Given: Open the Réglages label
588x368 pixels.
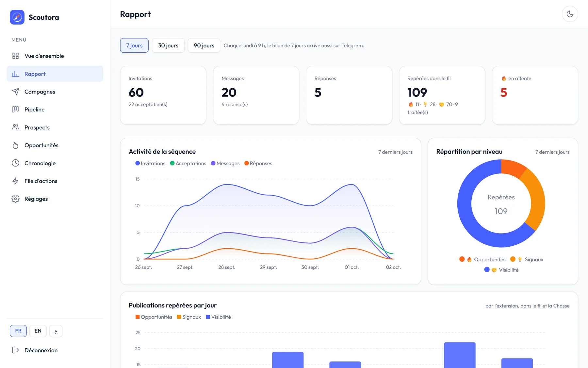Looking at the screenshot, I should tap(36, 199).
